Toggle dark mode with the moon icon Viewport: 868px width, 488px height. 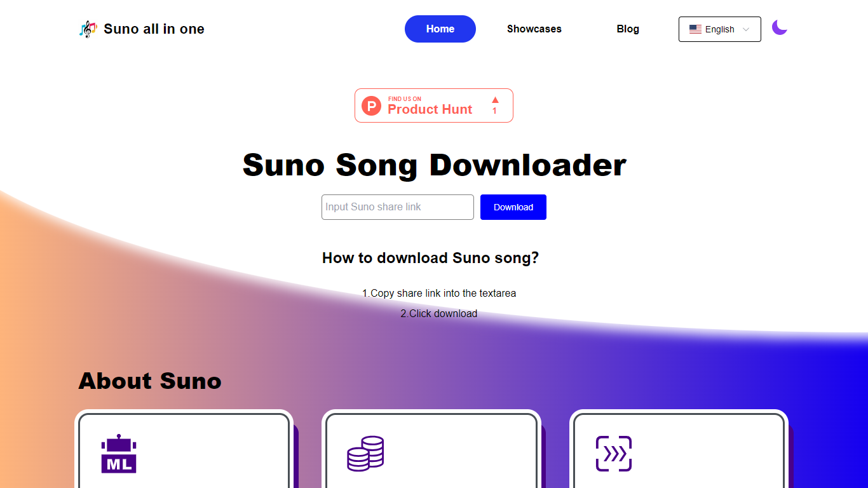click(x=779, y=27)
